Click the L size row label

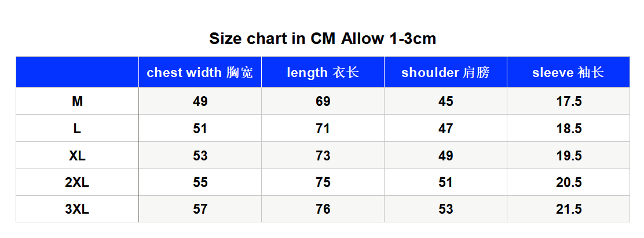[x=77, y=129]
